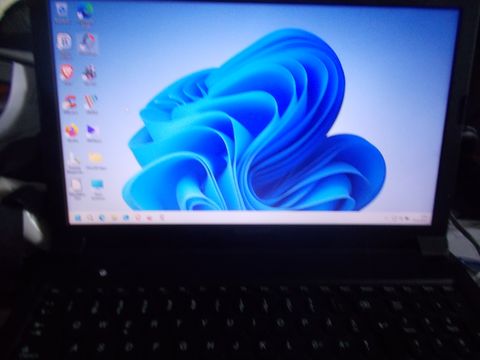Select the purple play-arrow desktop icon
The width and height of the screenshot is (480, 360).
[92, 132]
